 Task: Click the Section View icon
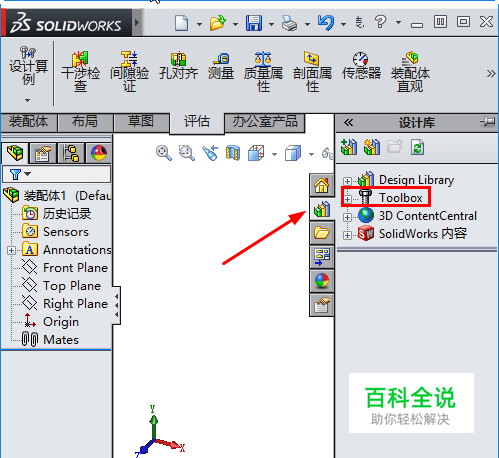tap(233, 153)
